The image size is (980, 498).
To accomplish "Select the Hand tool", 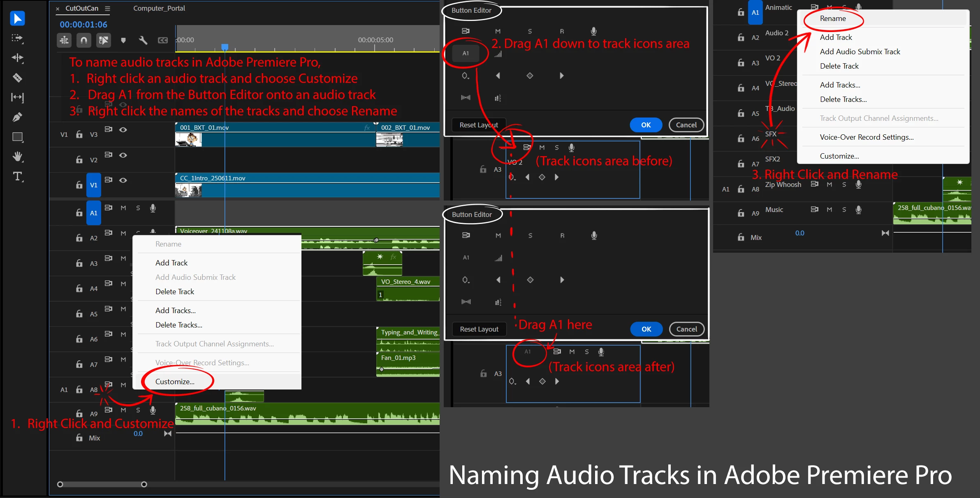I will tap(17, 157).
